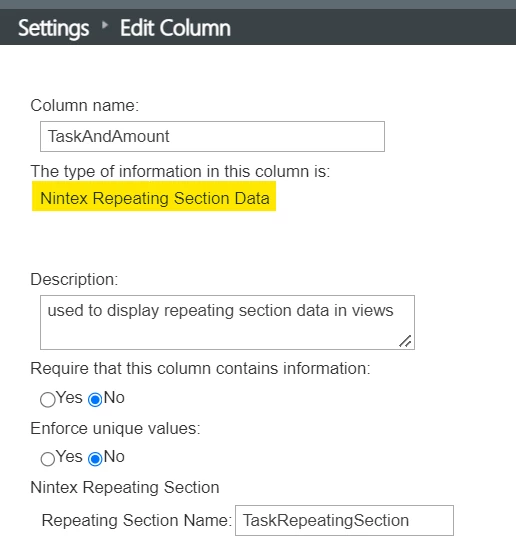
Task: Click the Enforce unique values label
Action: 115,428
